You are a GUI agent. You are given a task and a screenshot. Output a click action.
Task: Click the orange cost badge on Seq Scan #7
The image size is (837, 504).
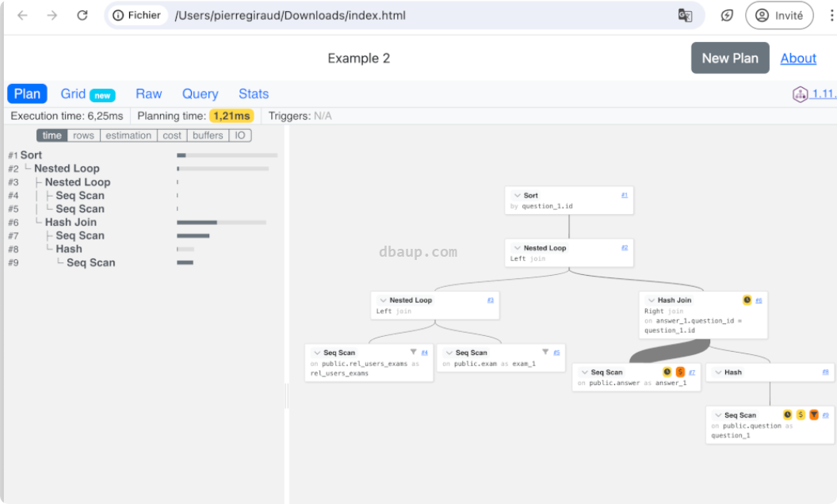coord(679,372)
